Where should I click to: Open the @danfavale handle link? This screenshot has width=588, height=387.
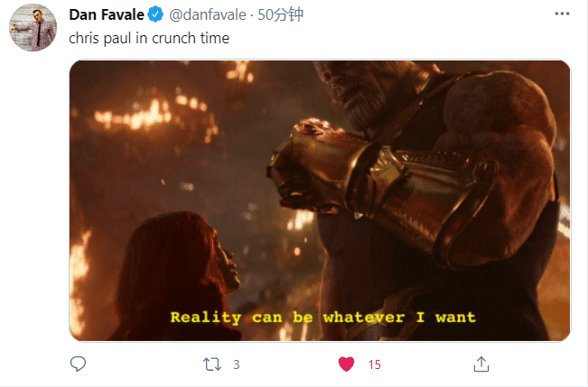coord(208,15)
